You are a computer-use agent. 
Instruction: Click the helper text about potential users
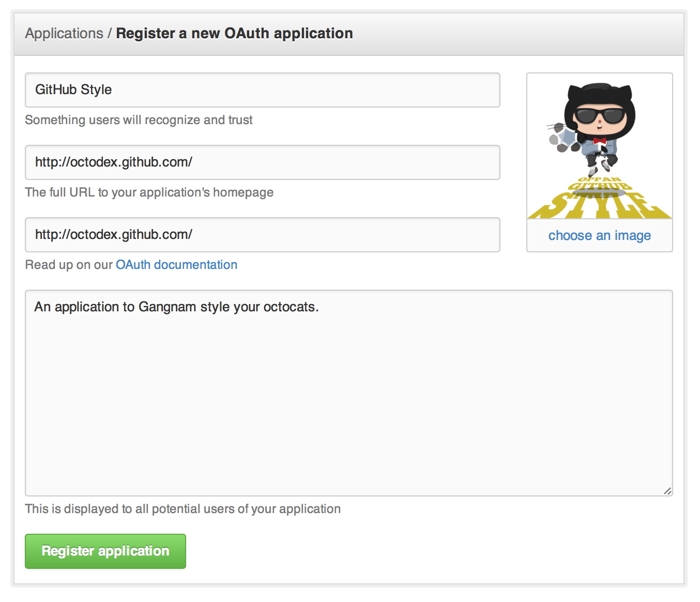pyautogui.click(x=182, y=508)
